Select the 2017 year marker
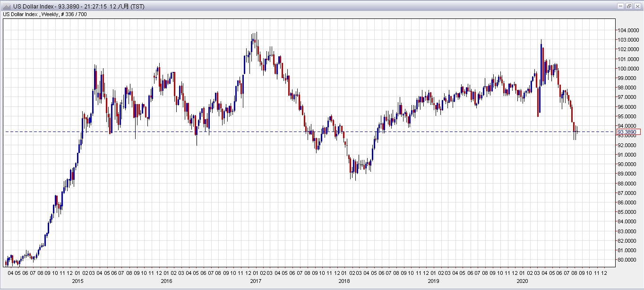The image size is (644, 290). (x=255, y=281)
